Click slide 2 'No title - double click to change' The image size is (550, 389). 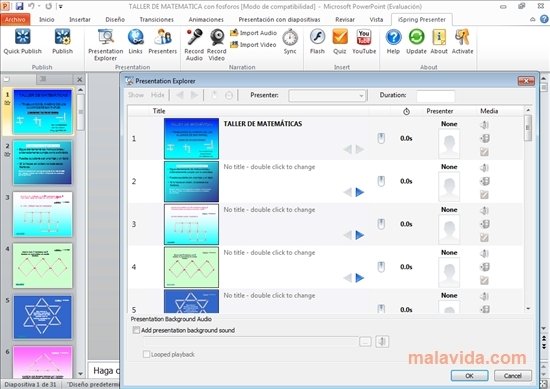click(269, 167)
